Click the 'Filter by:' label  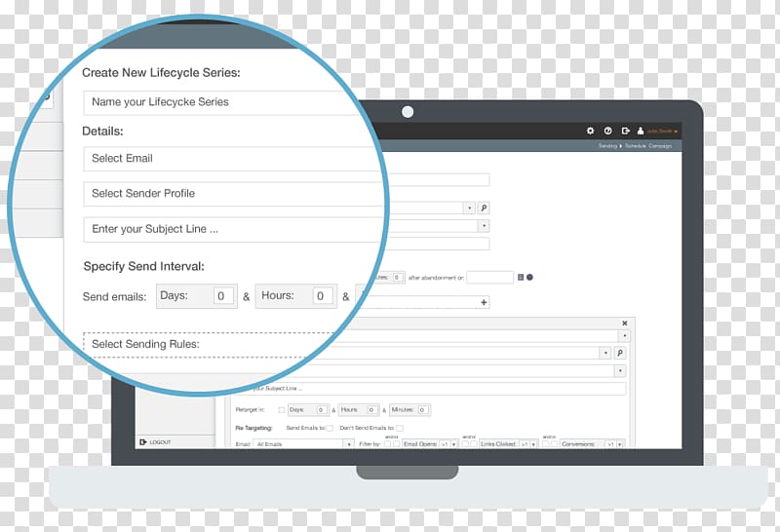click(x=370, y=444)
